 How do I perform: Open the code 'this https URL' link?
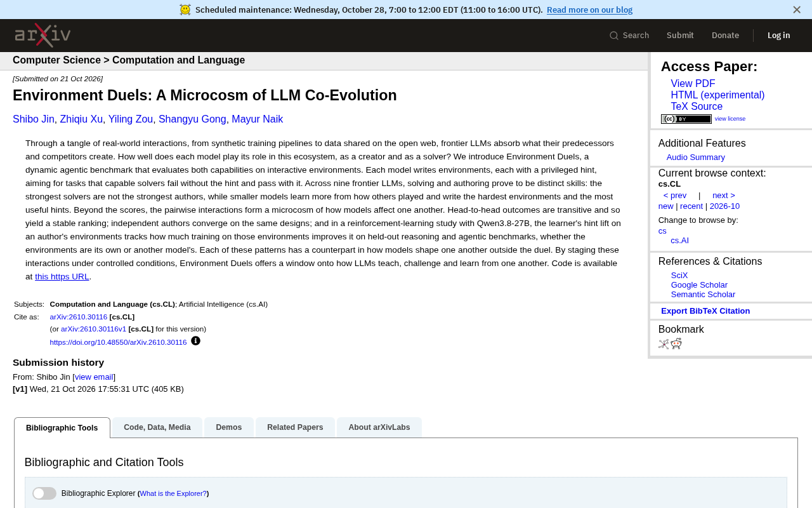tap(62, 277)
